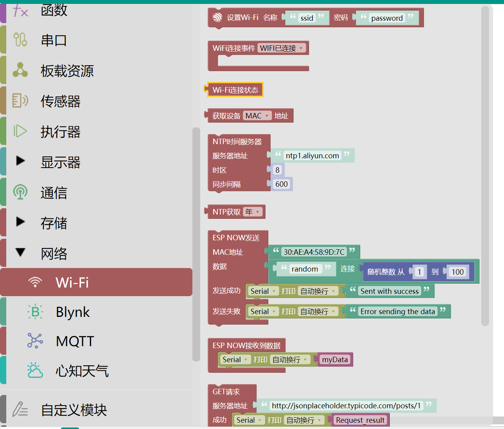Edit the random text field

tap(305, 269)
